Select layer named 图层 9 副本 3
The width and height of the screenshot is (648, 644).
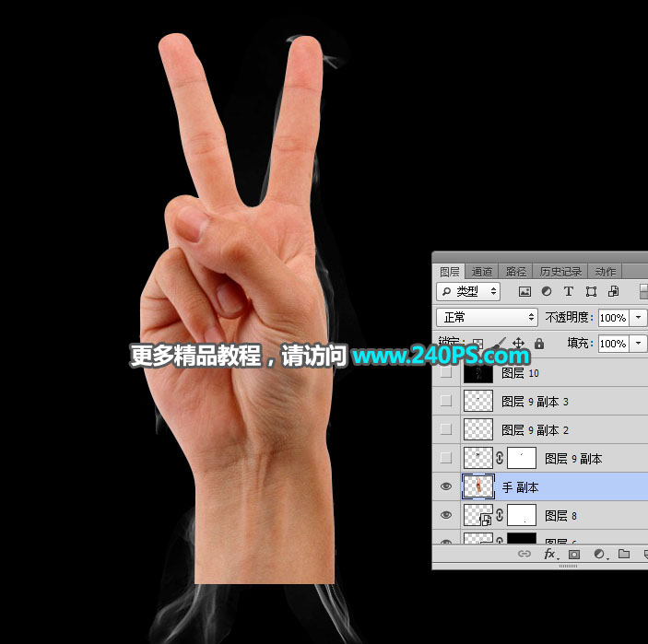(x=535, y=402)
